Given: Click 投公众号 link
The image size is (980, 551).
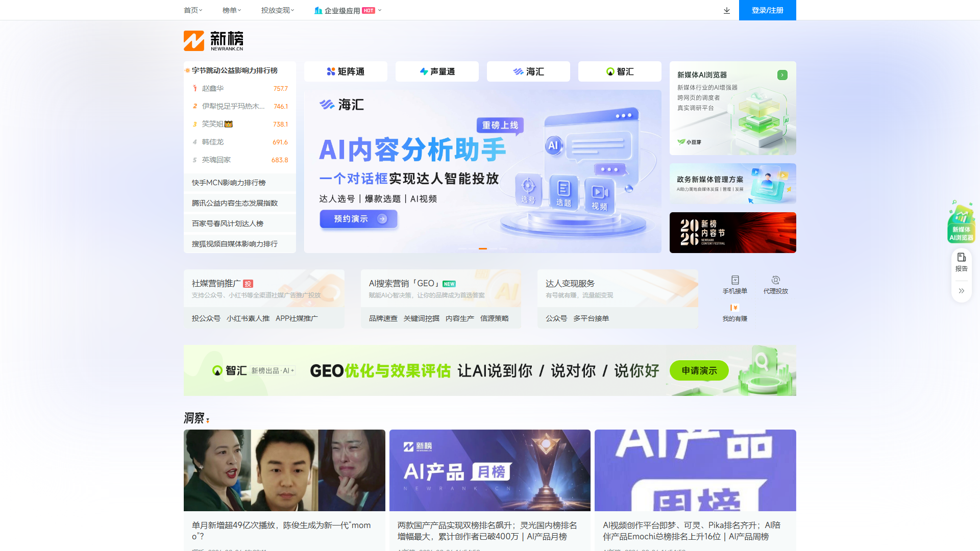Looking at the screenshot, I should (x=206, y=318).
